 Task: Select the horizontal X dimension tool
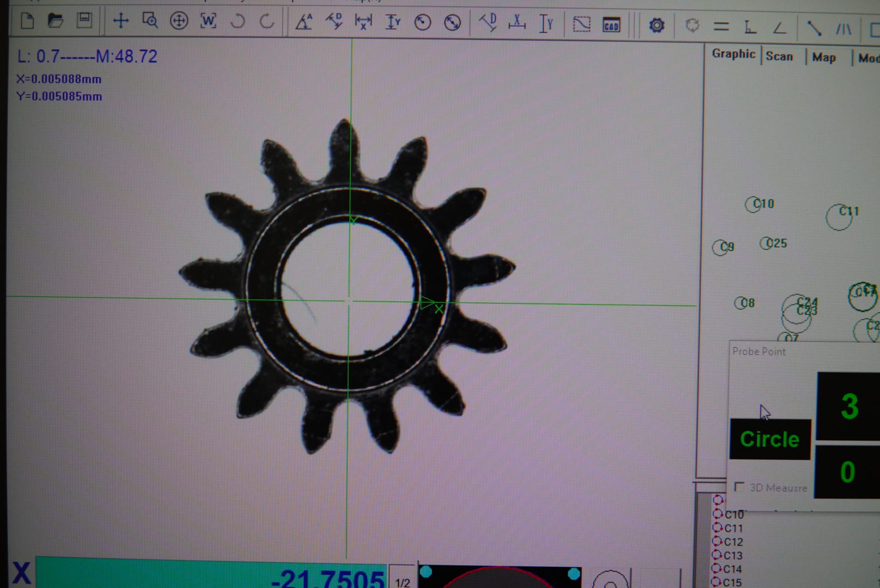point(363,22)
